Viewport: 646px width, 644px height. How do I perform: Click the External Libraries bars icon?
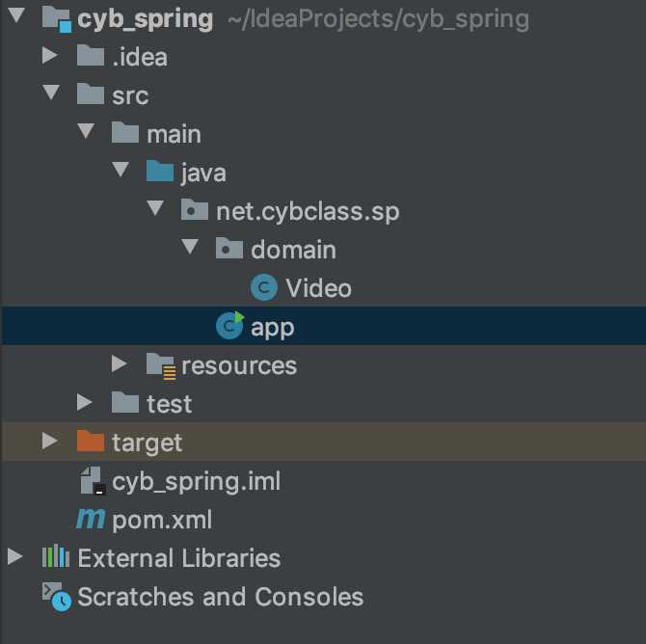(56, 556)
